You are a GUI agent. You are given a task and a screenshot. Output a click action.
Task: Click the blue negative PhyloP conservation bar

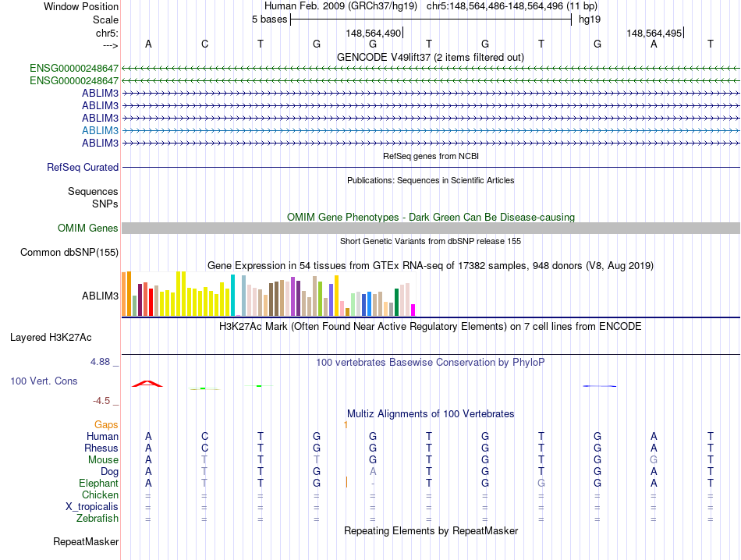tap(599, 386)
